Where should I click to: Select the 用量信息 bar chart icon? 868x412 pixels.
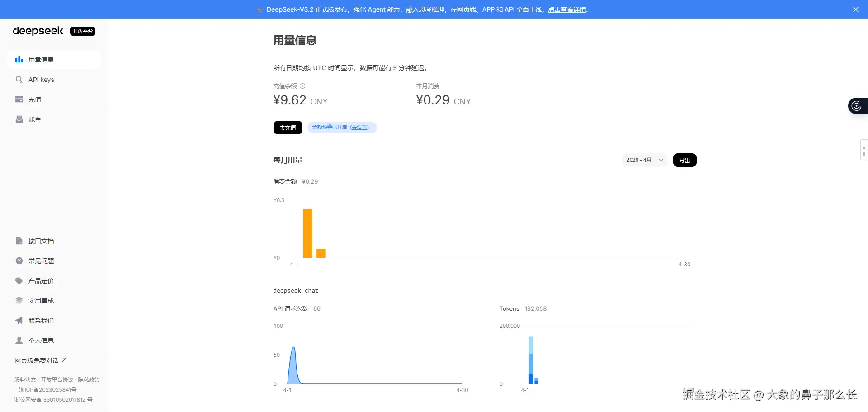[19, 59]
